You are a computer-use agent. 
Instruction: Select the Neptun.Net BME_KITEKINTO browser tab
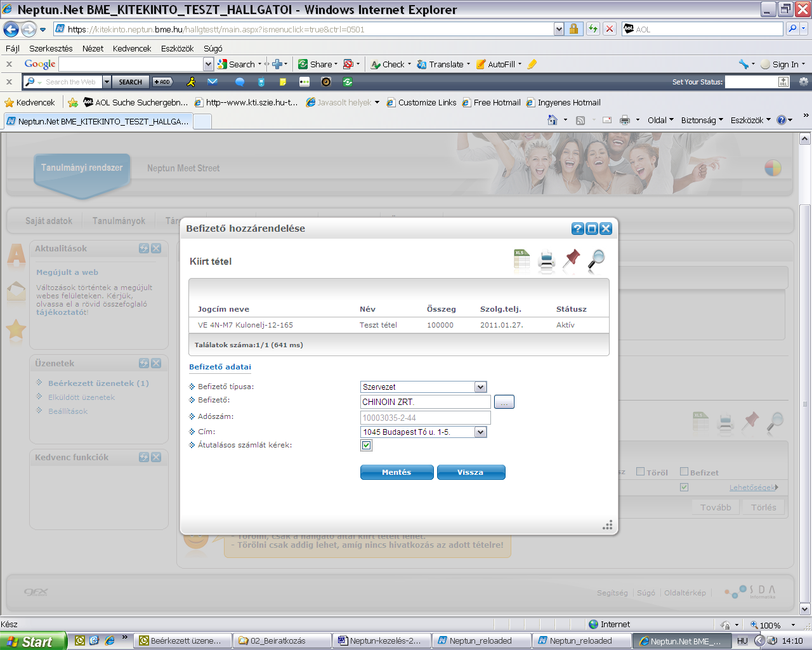pos(97,121)
